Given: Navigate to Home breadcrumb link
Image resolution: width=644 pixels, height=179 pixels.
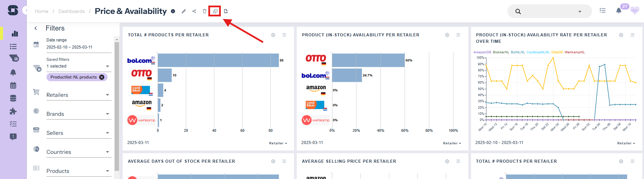Looking at the screenshot, I should 41,11.
